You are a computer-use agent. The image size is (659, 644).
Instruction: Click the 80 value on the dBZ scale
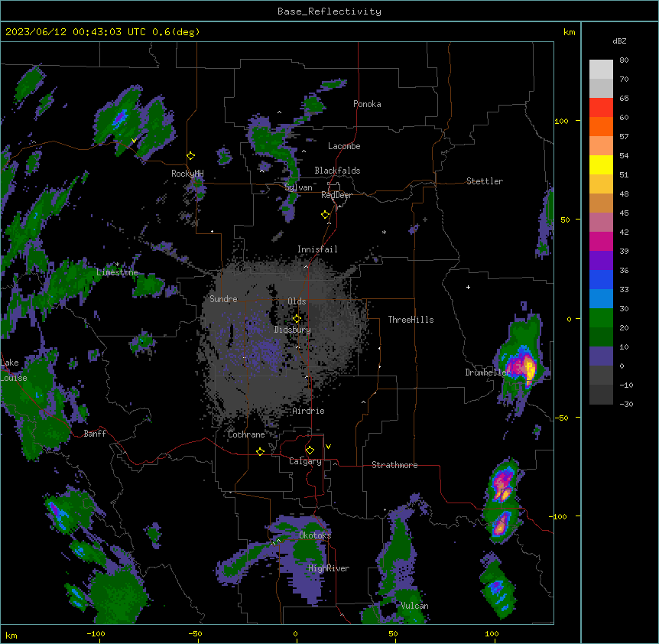[624, 60]
